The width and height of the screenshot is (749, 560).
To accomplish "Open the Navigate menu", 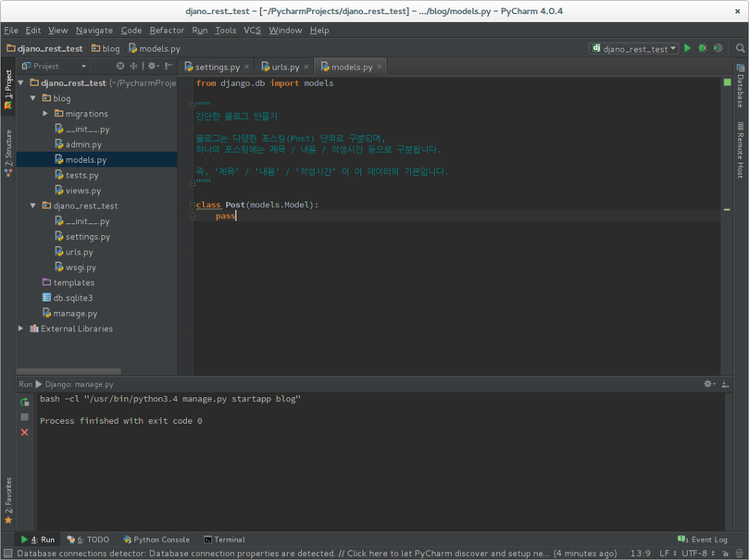I will tap(94, 30).
